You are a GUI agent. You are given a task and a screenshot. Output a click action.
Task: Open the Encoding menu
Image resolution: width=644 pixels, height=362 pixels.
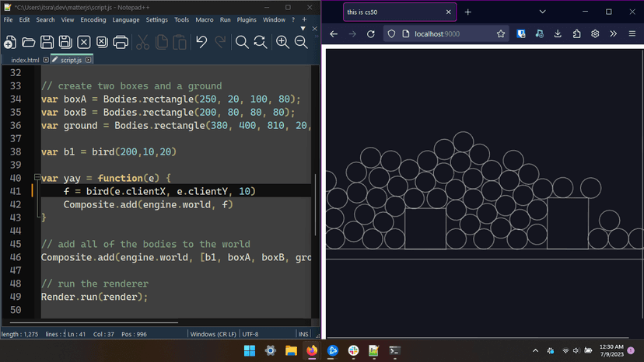click(93, 19)
